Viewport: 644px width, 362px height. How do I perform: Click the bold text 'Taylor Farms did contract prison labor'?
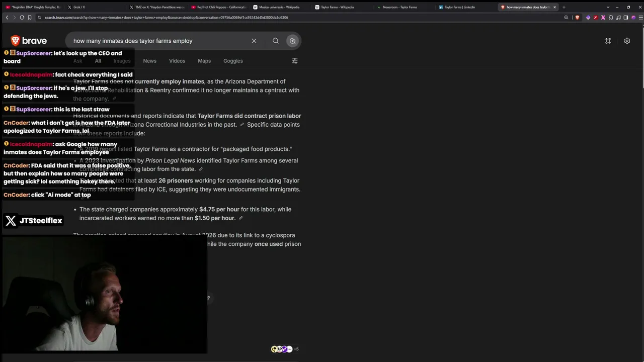(250, 116)
